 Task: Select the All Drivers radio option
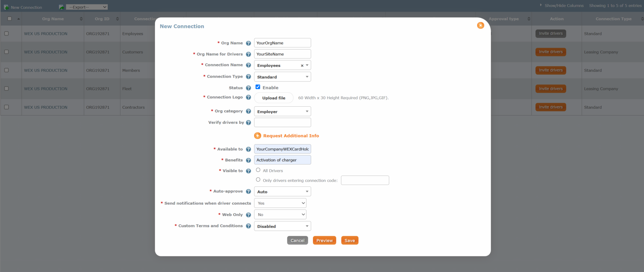pyautogui.click(x=258, y=170)
